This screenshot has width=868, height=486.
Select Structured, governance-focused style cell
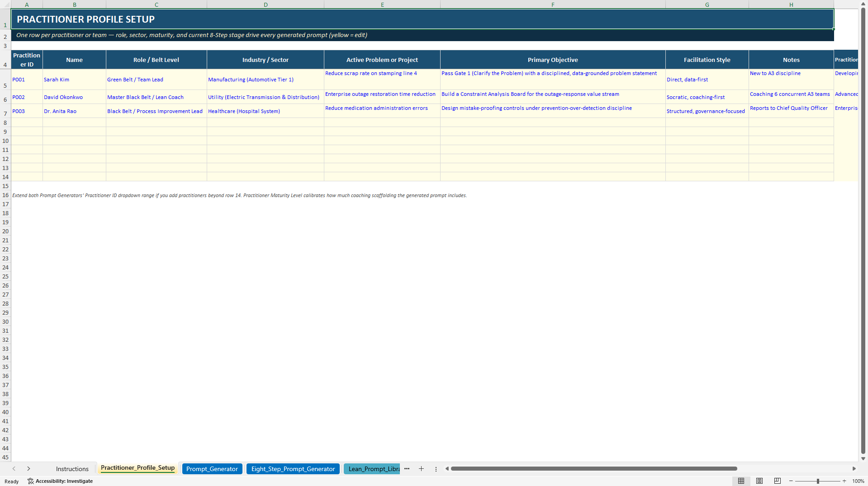click(x=707, y=111)
